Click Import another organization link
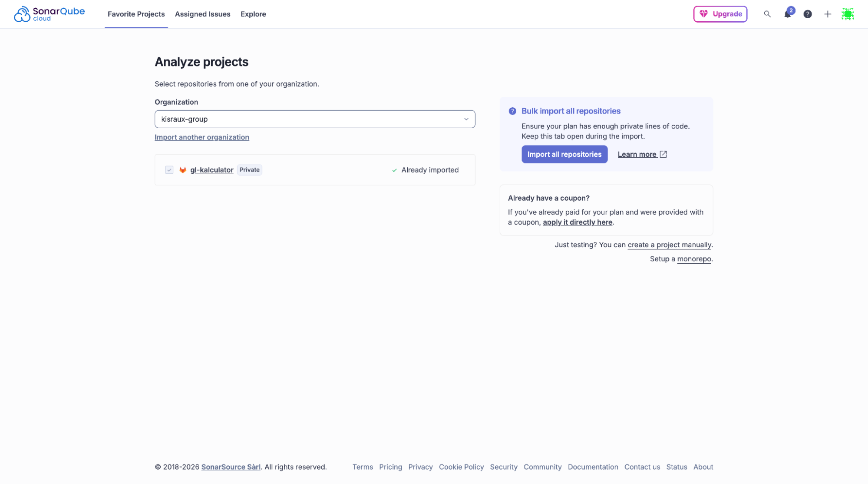 202,137
